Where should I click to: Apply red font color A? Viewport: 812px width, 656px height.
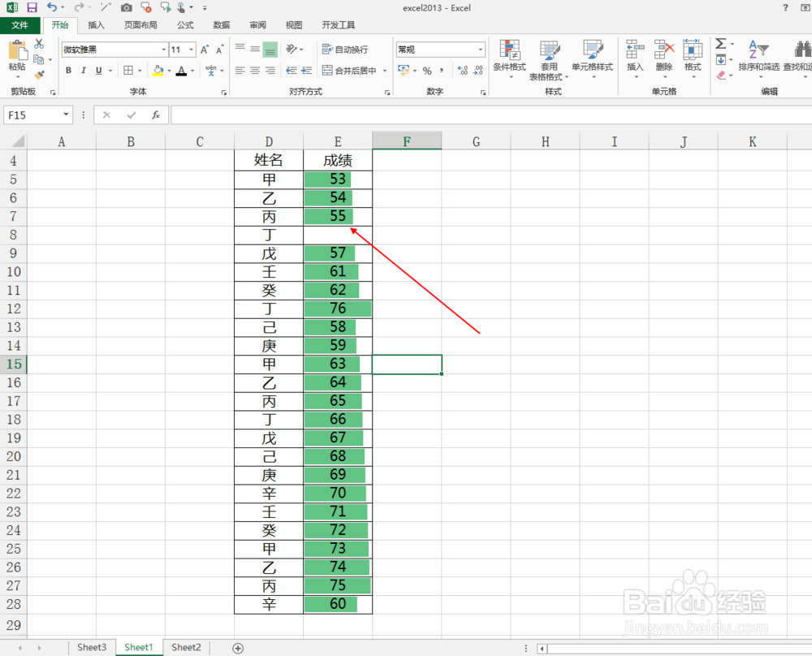click(181, 71)
